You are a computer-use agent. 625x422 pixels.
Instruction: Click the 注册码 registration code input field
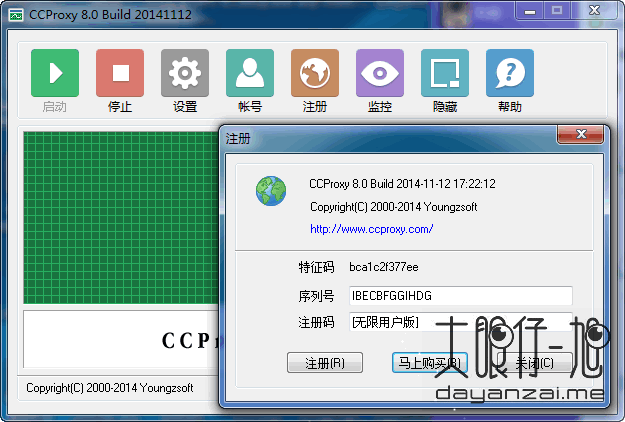click(x=461, y=322)
